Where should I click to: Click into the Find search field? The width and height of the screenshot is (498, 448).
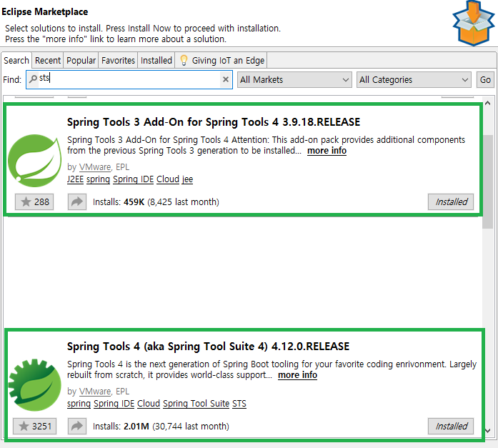coord(129,79)
